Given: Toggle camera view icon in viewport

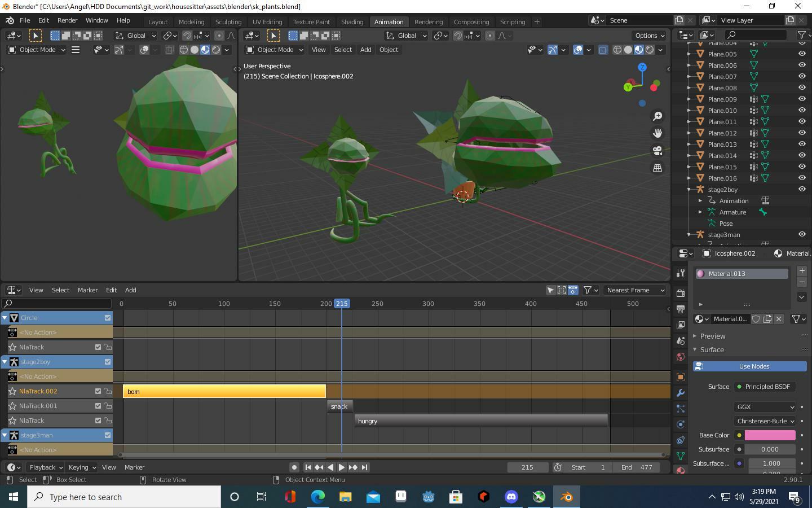Looking at the screenshot, I should 657,151.
